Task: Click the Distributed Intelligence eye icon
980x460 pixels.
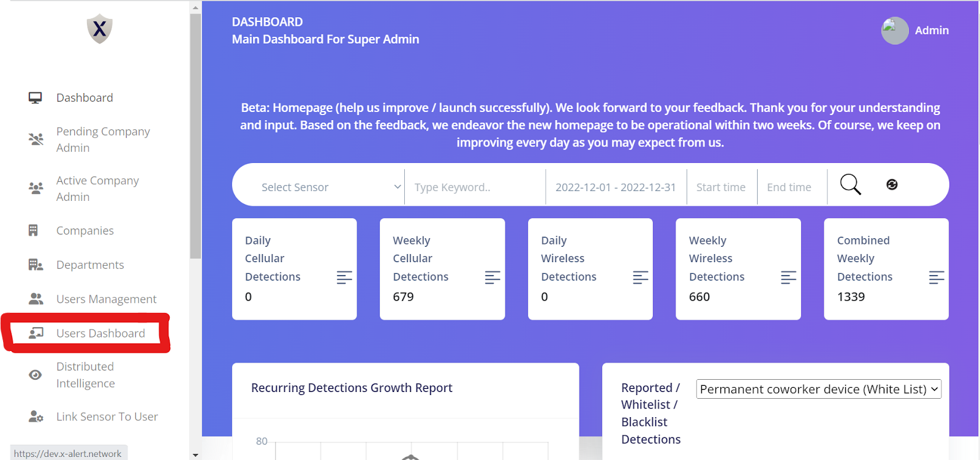Action: [x=36, y=375]
